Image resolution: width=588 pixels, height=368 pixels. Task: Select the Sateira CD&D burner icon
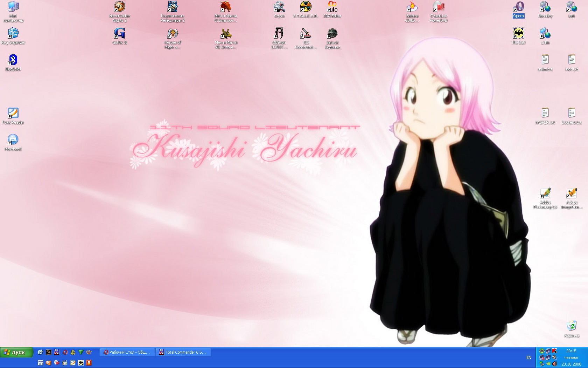412,12
